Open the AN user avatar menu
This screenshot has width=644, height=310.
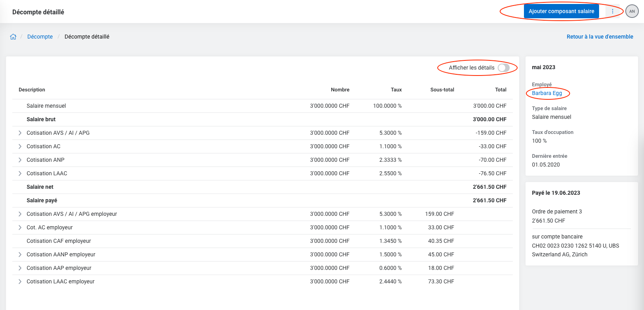(x=632, y=11)
